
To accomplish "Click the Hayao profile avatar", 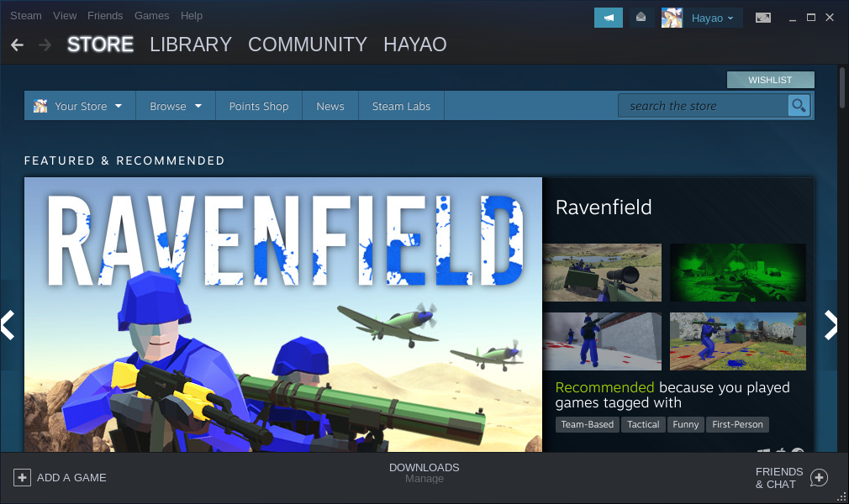I will click(672, 18).
